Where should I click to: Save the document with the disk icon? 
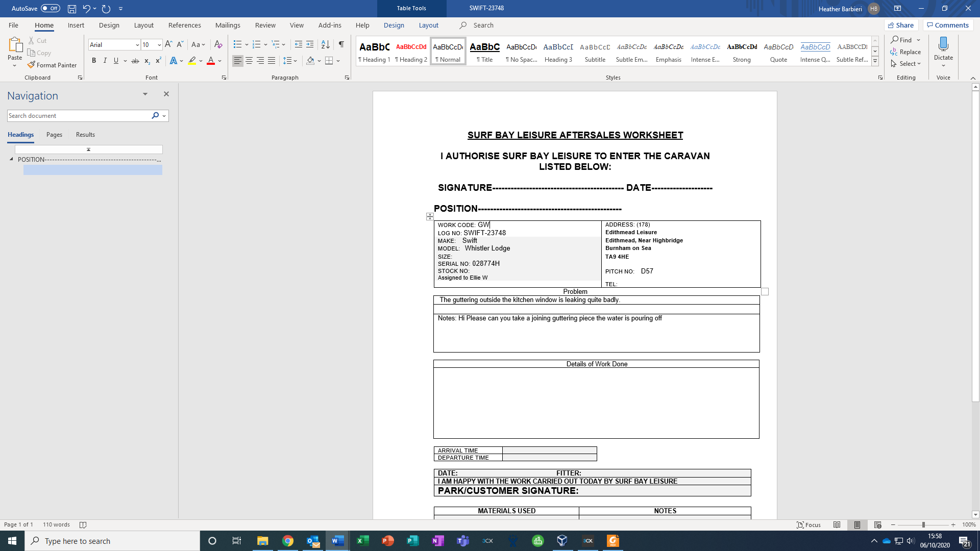pos(72,9)
